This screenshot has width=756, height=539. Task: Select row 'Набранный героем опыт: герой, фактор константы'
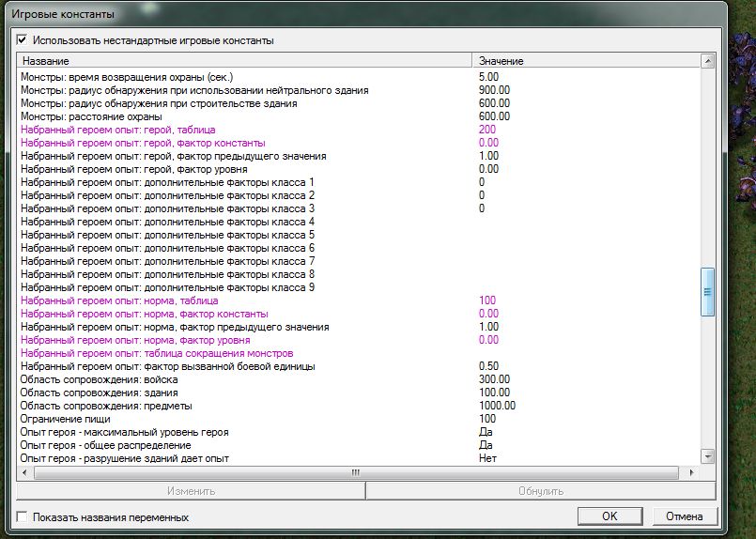click(359, 143)
